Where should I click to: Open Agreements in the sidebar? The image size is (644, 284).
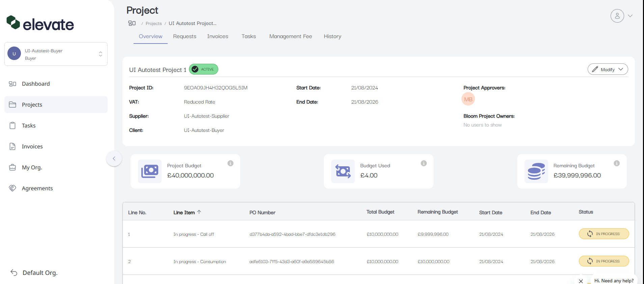click(56, 188)
